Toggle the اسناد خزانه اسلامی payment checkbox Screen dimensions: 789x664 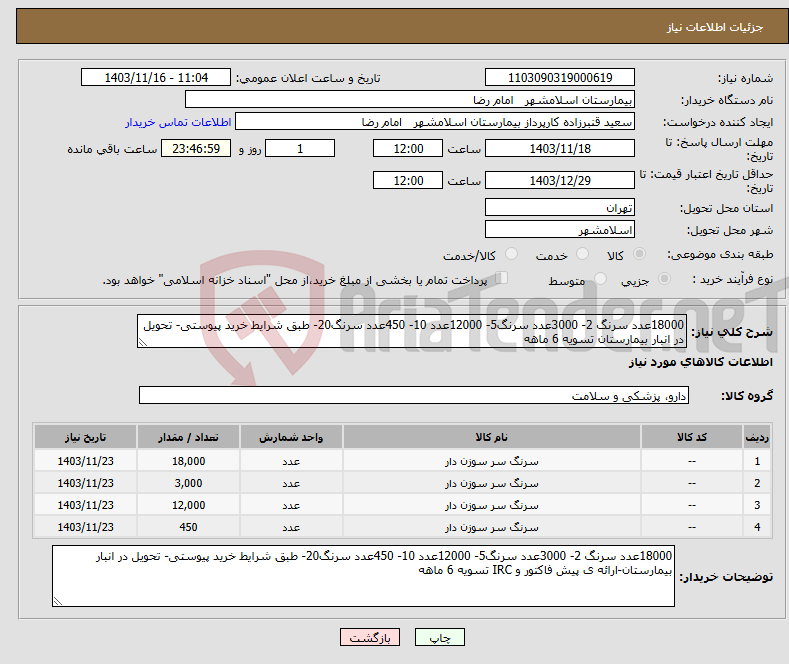(x=502, y=278)
